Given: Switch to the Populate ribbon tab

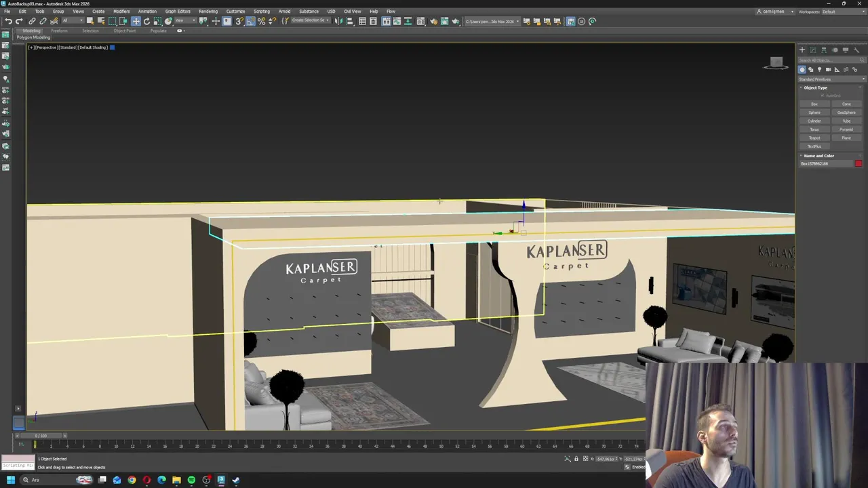Looking at the screenshot, I should tap(159, 30).
